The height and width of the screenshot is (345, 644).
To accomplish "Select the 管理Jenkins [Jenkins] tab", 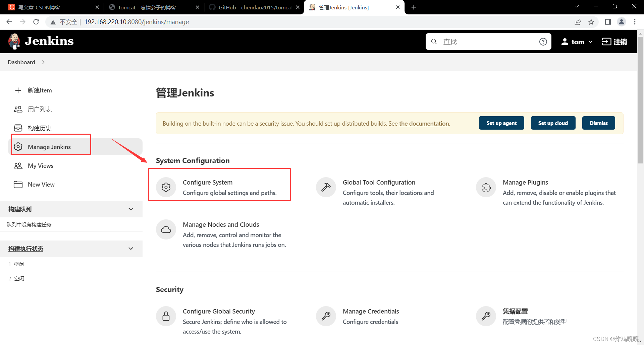I will pyautogui.click(x=354, y=7).
